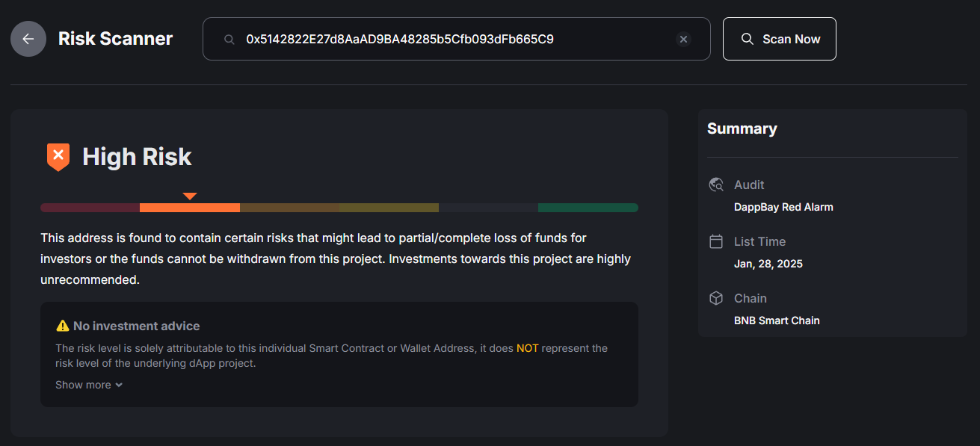Click the risk level pointer triangle
The image size is (980, 446).
[190, 196]
